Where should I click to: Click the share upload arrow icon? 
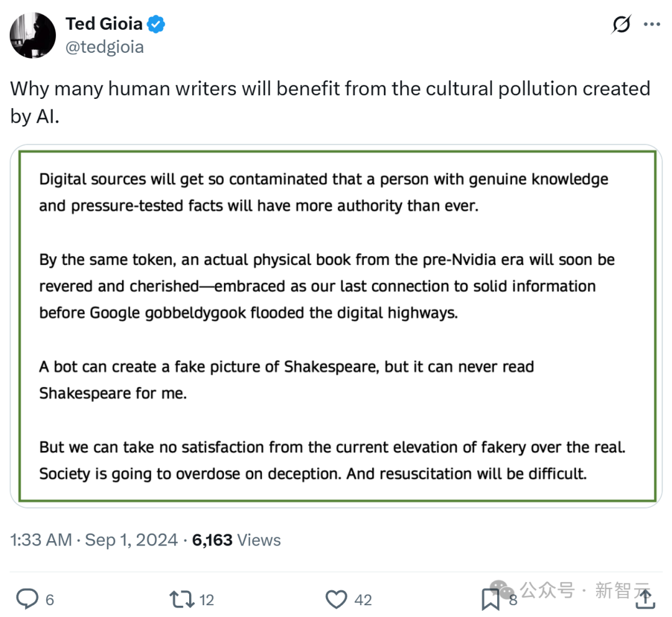[646, 599]
